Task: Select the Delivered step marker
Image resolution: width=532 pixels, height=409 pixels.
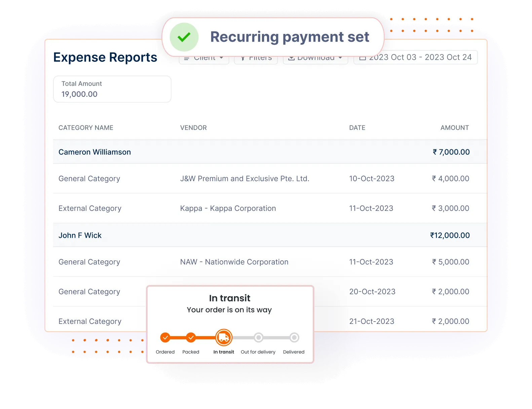Action: [294, 337]
